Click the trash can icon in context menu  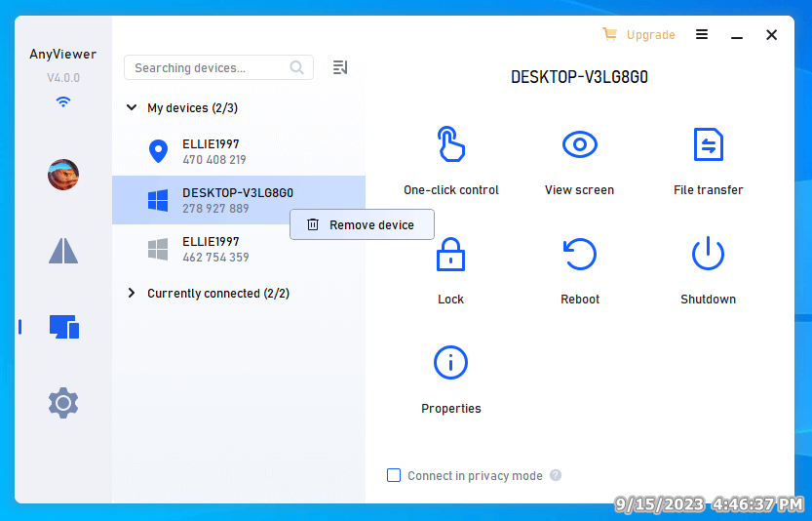click(313, 224)
